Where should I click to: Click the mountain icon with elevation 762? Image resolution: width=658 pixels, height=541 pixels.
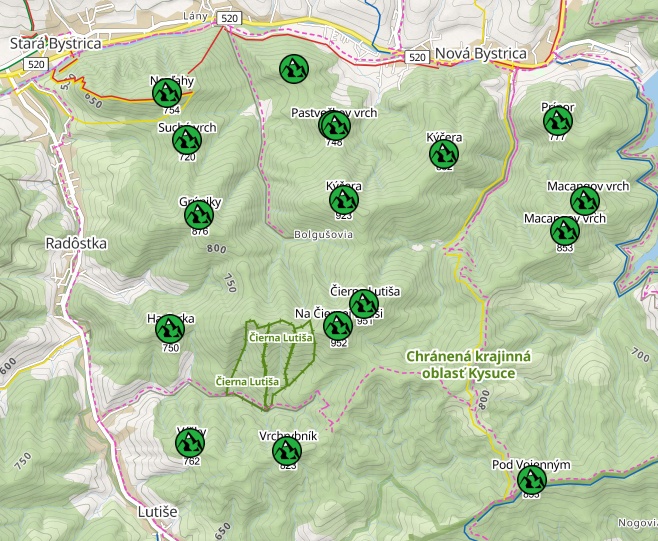[191, 444]
